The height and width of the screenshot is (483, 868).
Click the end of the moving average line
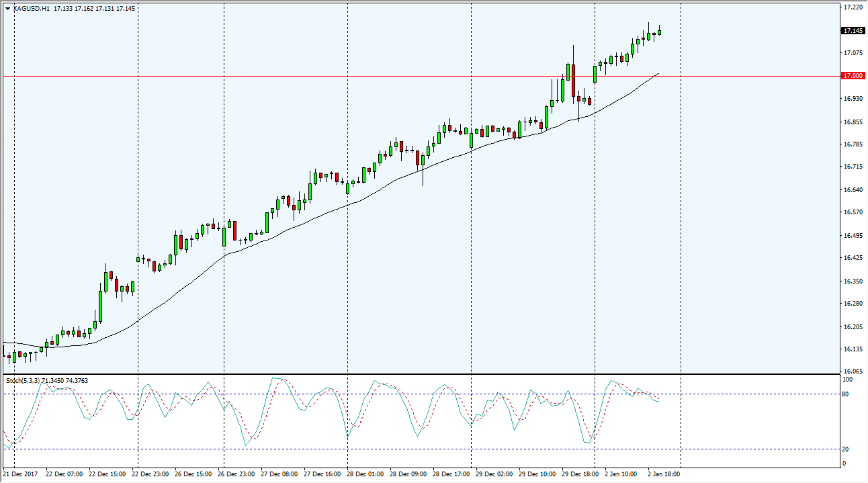658,73
